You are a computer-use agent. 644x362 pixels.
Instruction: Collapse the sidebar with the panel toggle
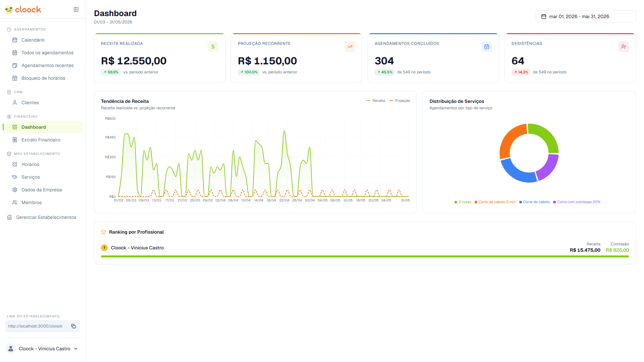click(x=76, y=9)
